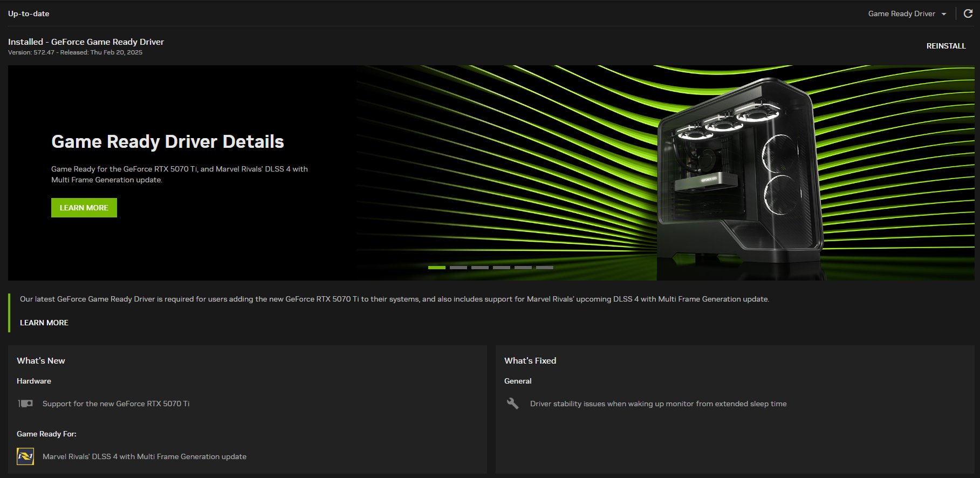Open LEARN MORE link below driver description

tap(44, 323)
